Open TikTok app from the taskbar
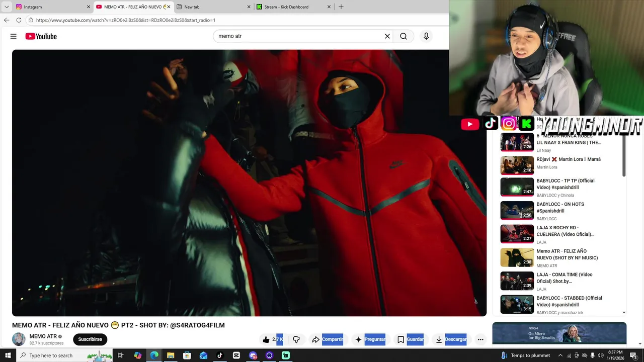This screenshot has height=362, width=644. pyautogui.click(x=220, y=355)
